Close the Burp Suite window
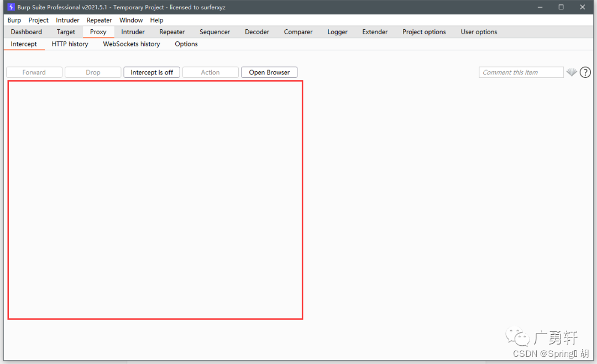597x364 pixels. click(x=582, y=7)
